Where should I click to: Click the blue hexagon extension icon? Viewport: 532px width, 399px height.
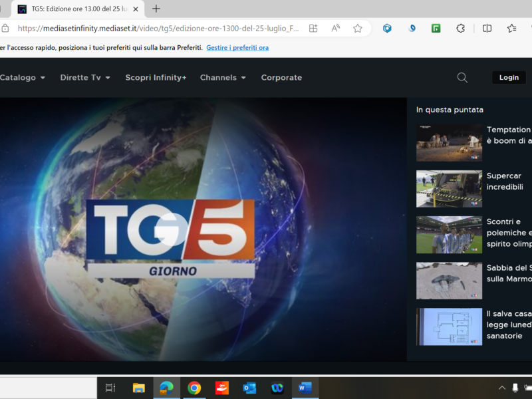pyautogui.click(x=387, y=29)
